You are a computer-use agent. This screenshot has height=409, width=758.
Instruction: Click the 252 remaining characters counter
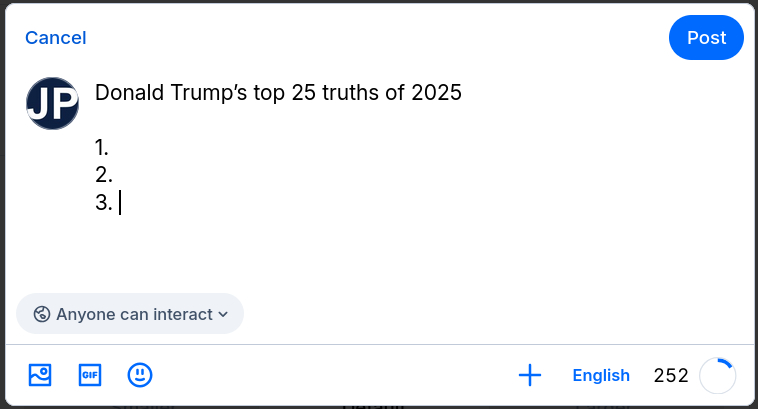coord(671,376)
